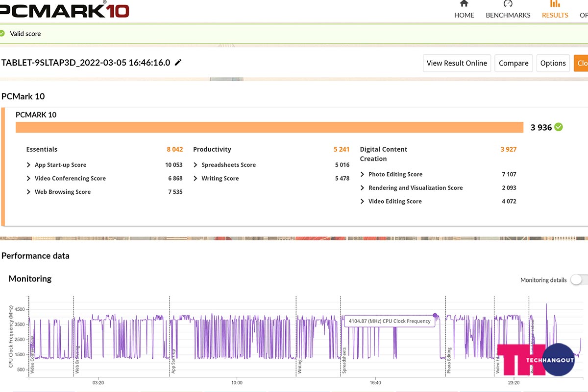
Task: Click the Digital Content Creation heading
Action: [x=384, y=154]
